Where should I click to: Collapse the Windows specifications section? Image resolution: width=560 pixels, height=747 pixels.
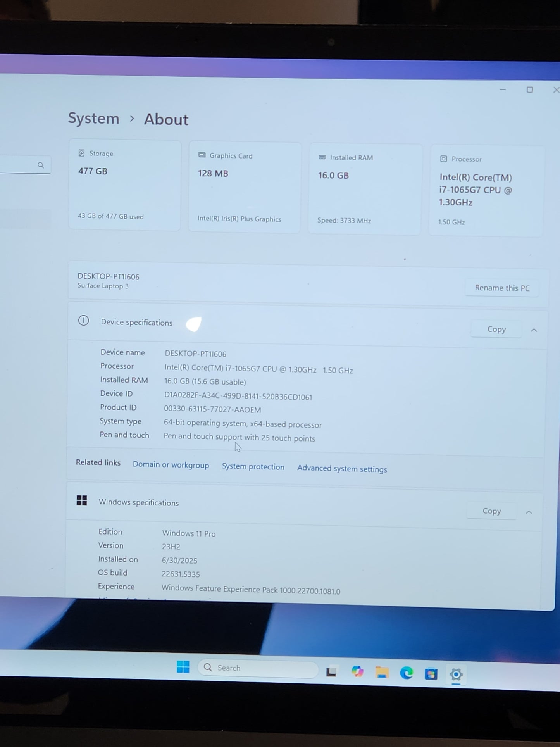(529, 512)
